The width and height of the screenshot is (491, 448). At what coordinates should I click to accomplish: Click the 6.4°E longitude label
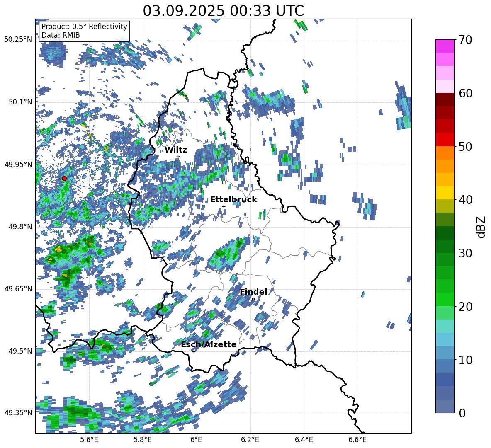click(304, 440)
